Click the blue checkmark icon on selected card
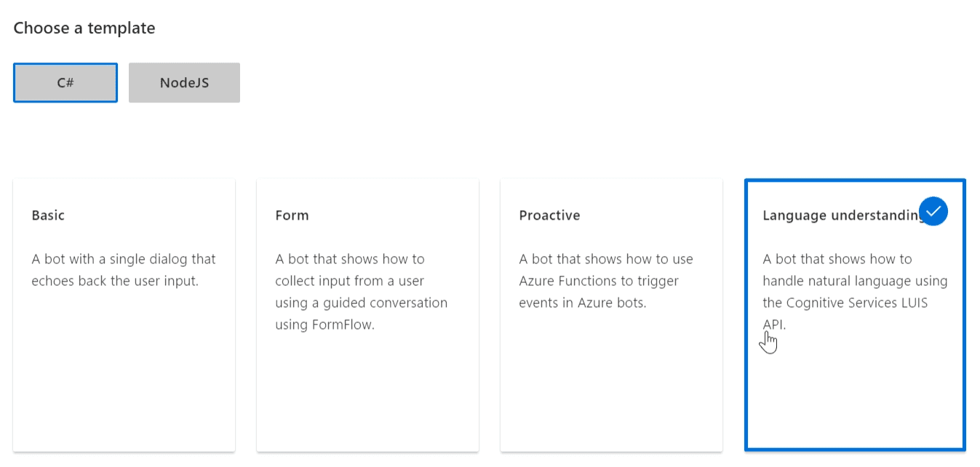This screenshot has height=467, width=980. [933, 212]
